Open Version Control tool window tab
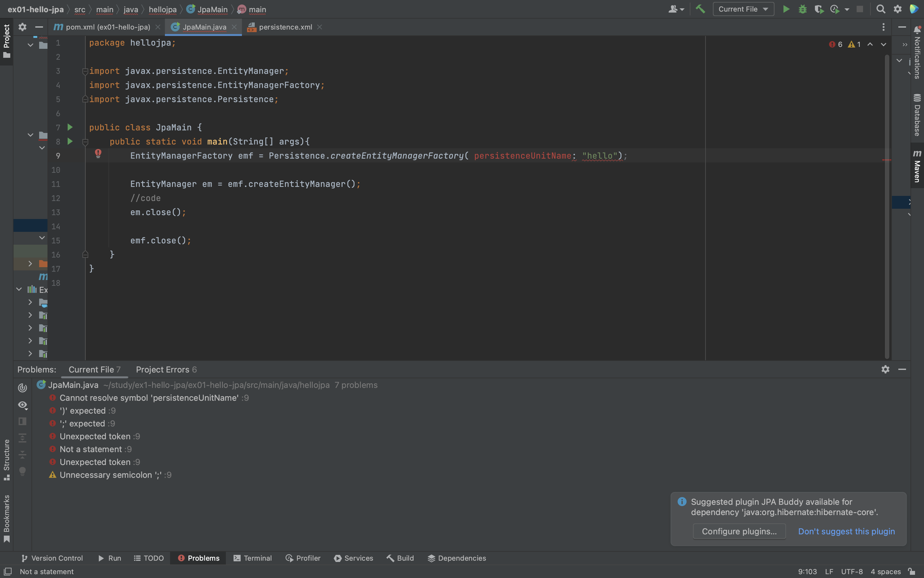This screenshot has height=578, width=924. [52, 558]
